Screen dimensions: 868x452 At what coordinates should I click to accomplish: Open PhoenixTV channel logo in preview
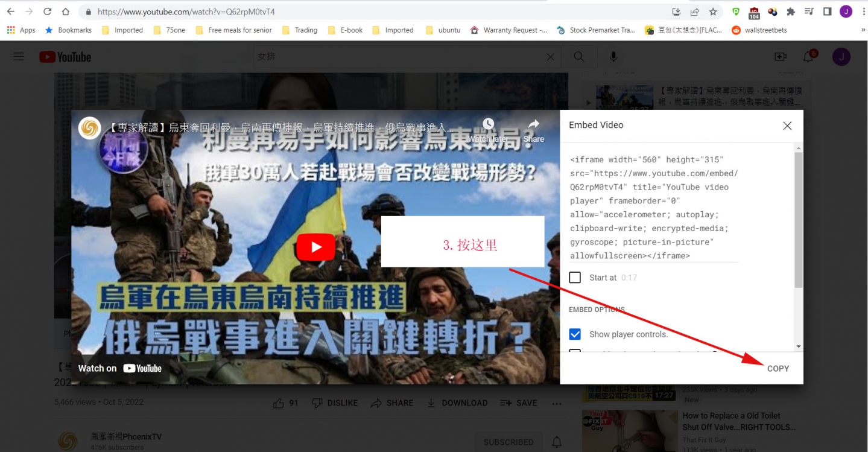coord(90,128)
